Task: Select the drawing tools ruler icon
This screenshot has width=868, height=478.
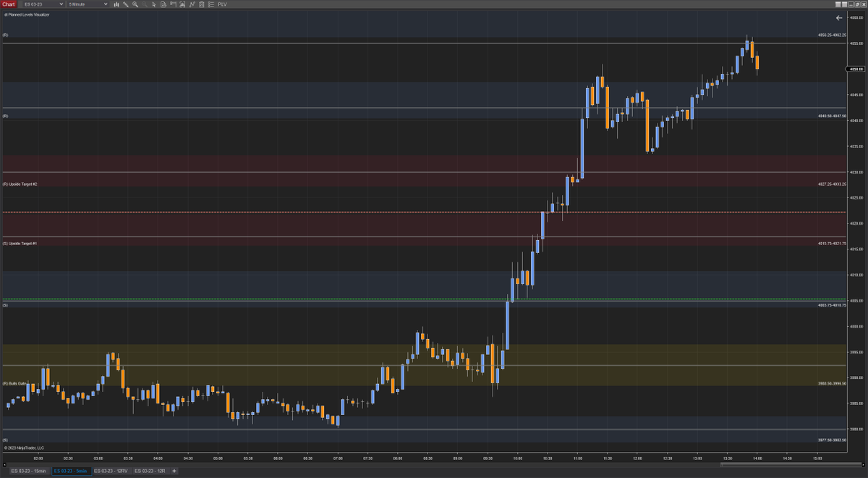Action: click(x=126, y=4)
